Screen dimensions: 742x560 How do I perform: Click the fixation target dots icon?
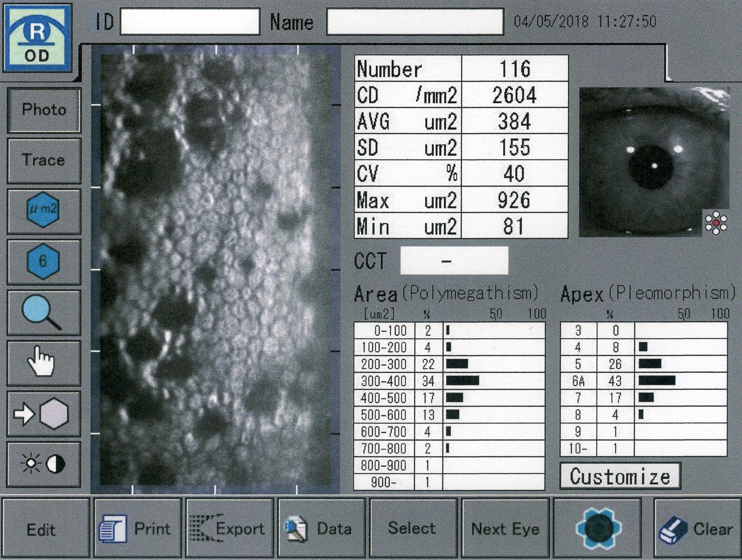click(x=716, y=223)
